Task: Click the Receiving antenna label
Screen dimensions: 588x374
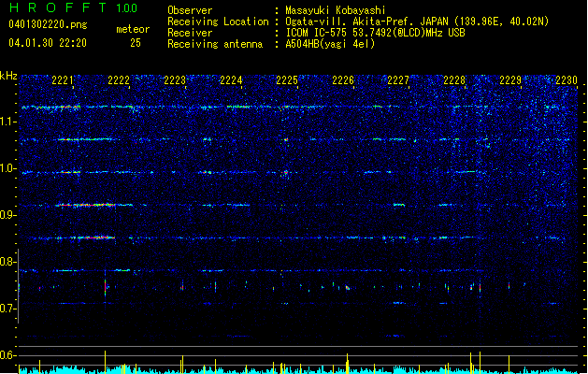Action: (215, 44)
